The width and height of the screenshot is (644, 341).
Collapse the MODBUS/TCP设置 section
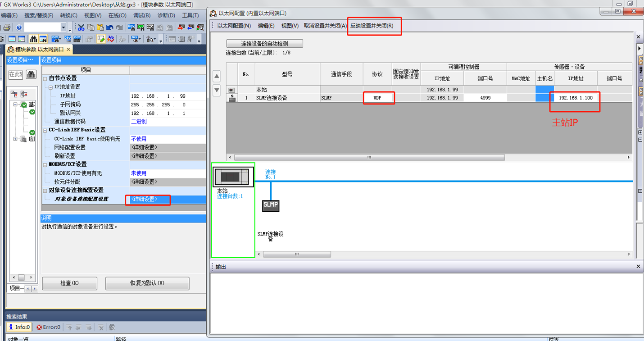click(x=45, y=164)
